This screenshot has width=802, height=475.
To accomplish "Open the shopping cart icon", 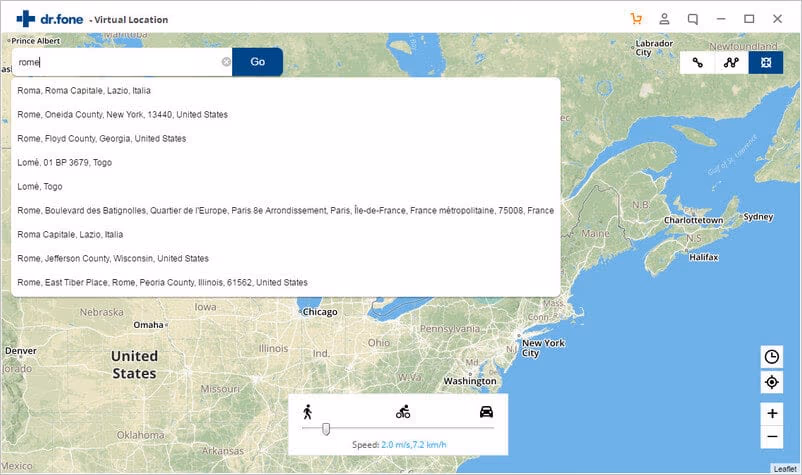I will [x=637, y=19].
